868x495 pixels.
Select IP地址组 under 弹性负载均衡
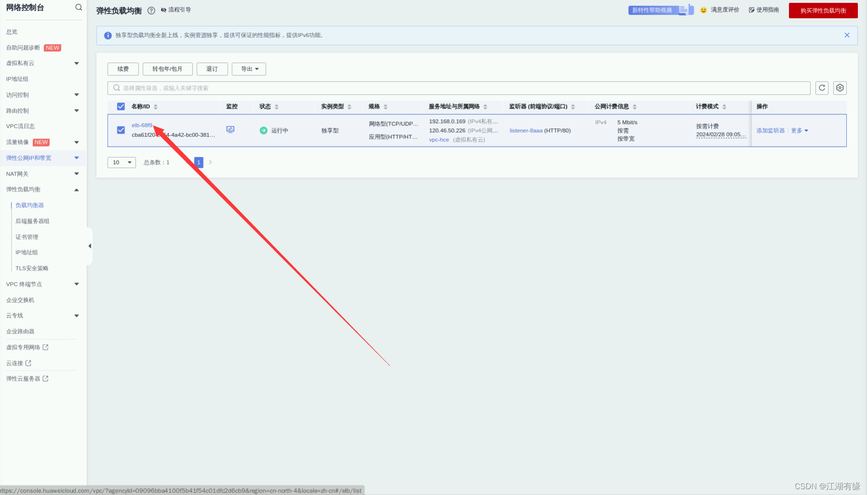(x=27, y=253)
